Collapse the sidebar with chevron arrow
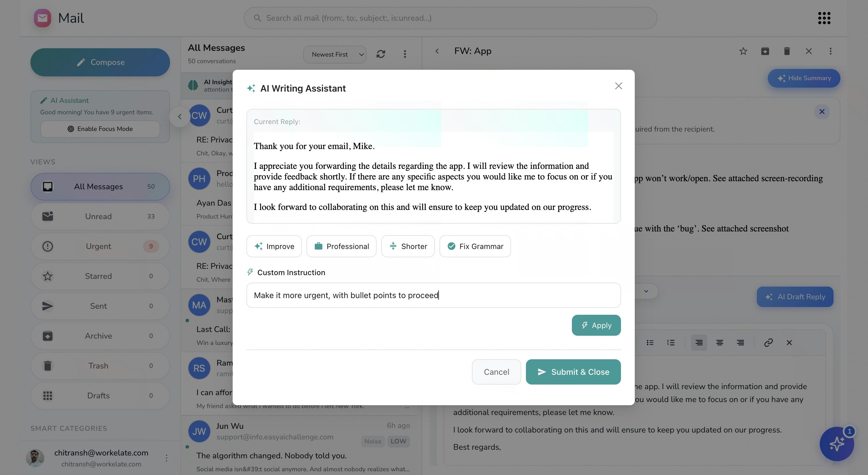Image resolution: width=868 pixels, height=475 pixels. pyautogui.click(x=180, y=117)
